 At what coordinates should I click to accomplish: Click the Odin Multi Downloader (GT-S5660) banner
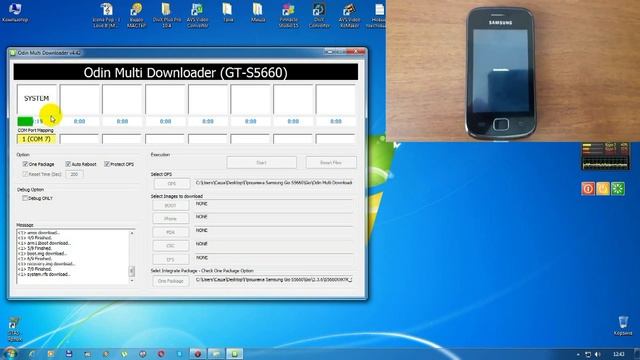click(186, 72)
